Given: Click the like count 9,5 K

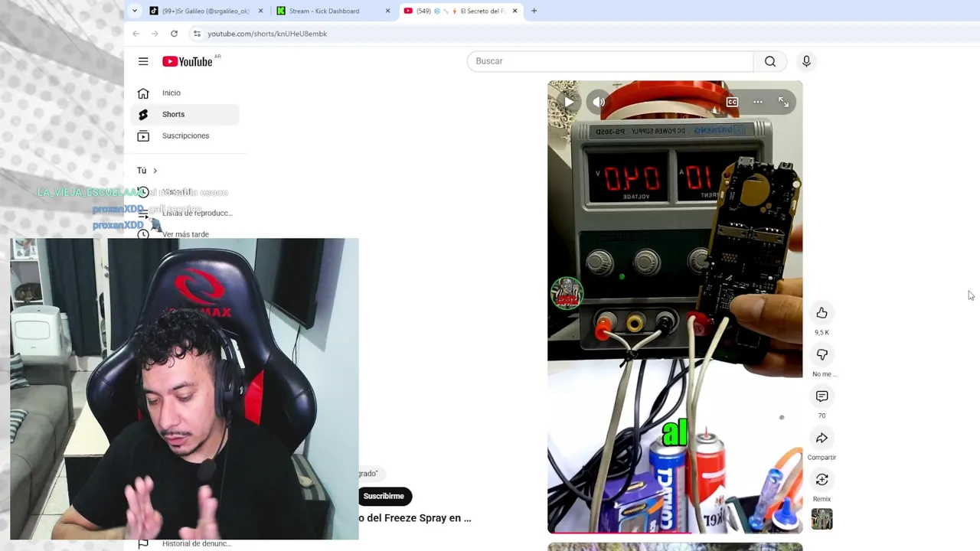Looking at the screenshot, I should [822, 333].
